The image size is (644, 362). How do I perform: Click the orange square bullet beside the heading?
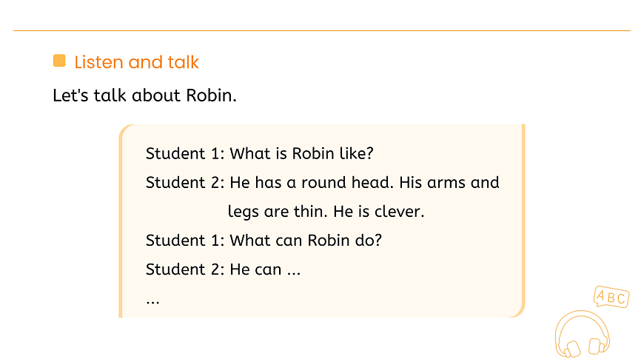[59, 61]
